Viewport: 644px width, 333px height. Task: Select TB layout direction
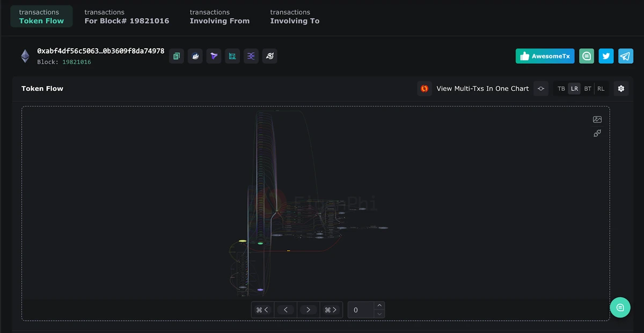click(x=561, y=89)
